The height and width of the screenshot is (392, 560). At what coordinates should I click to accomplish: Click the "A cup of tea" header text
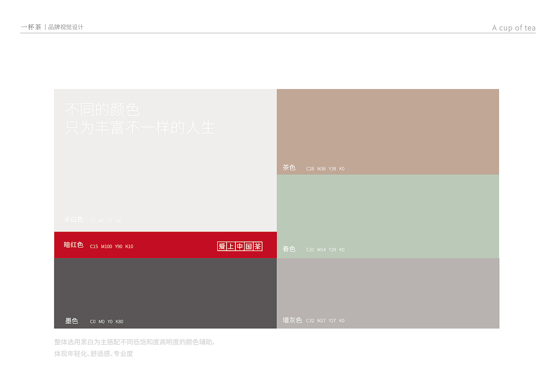pyautogui.click(x=514, y=28)
